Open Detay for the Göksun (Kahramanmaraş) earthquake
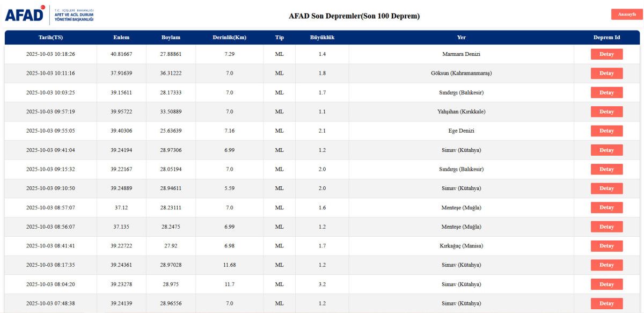This screenshot has width=644, height=313. [x=606, y=74]
